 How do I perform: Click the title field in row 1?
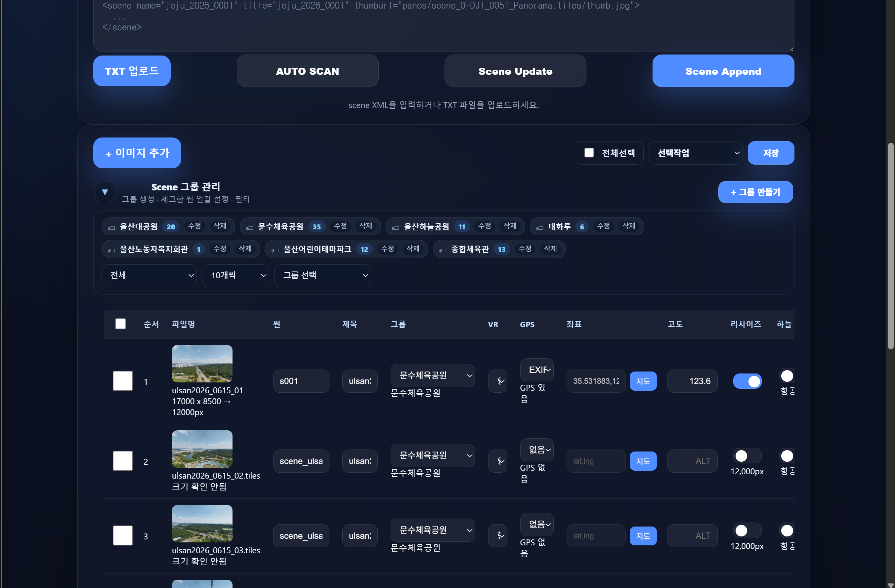pyautogui.click(x=360, y=381)
